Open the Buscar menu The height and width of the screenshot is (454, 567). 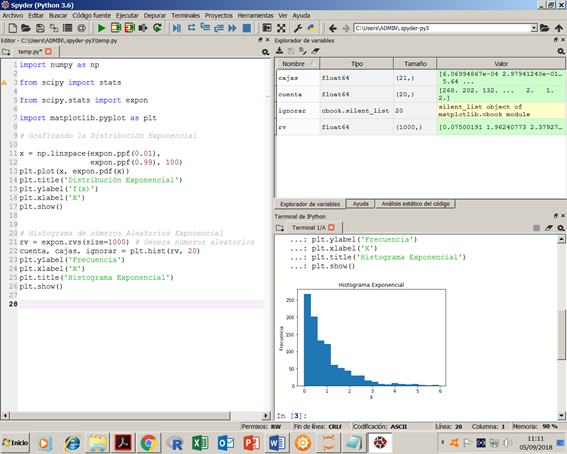[x=58, y=16]
